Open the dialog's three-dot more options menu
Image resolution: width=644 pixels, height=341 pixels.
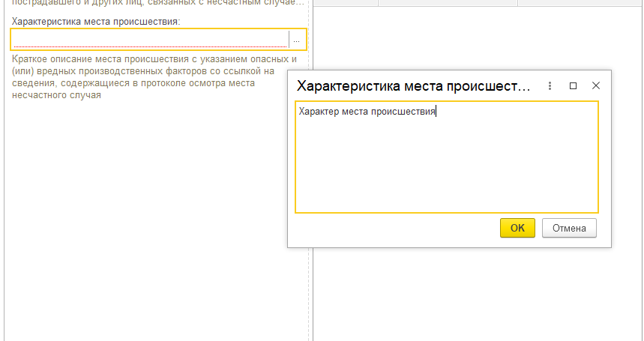550,85
